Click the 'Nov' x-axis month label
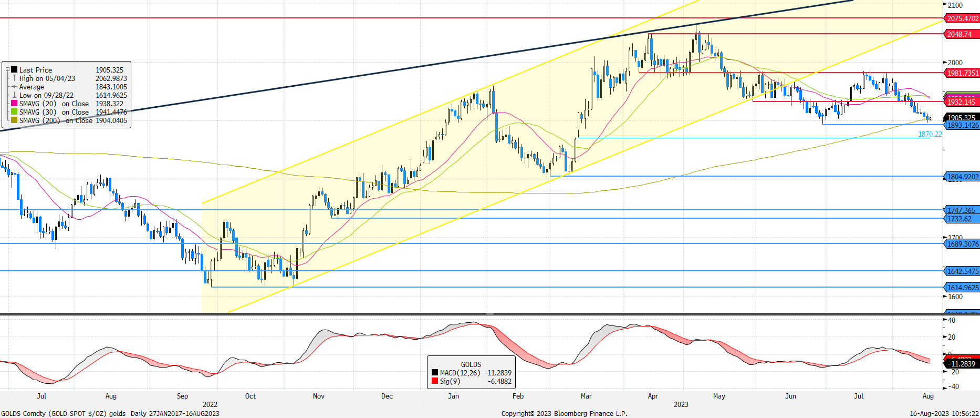 point(319,396)
